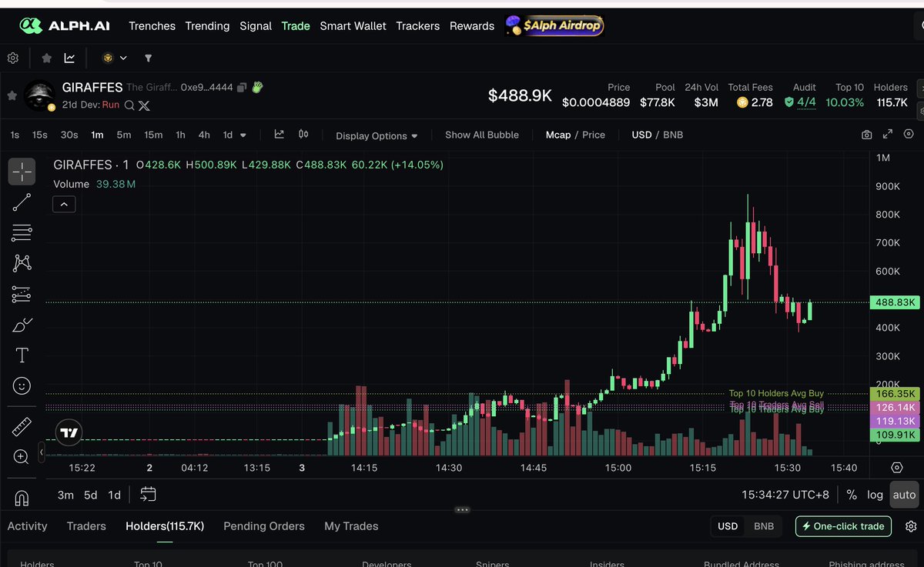Viewport: 924px width, 567px height.
Task: Search the token with the magnifier icon
Action: (129, 105)
